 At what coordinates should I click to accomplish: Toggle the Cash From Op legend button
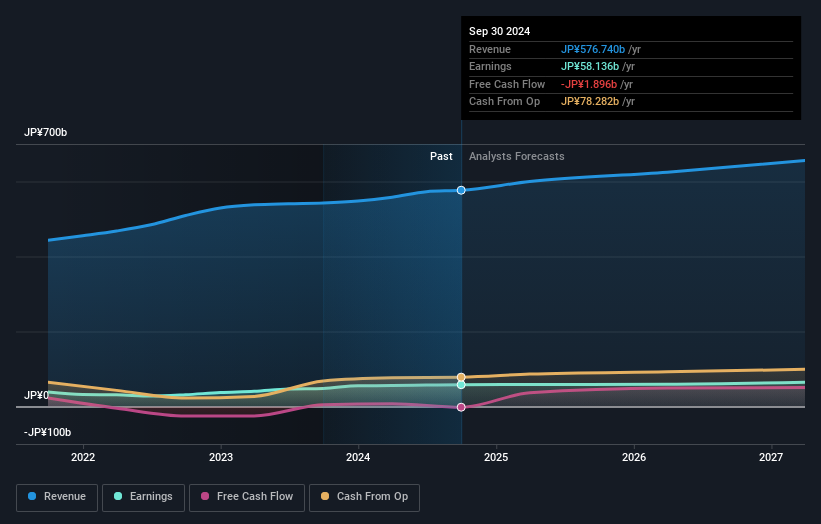tap(364, 497)
